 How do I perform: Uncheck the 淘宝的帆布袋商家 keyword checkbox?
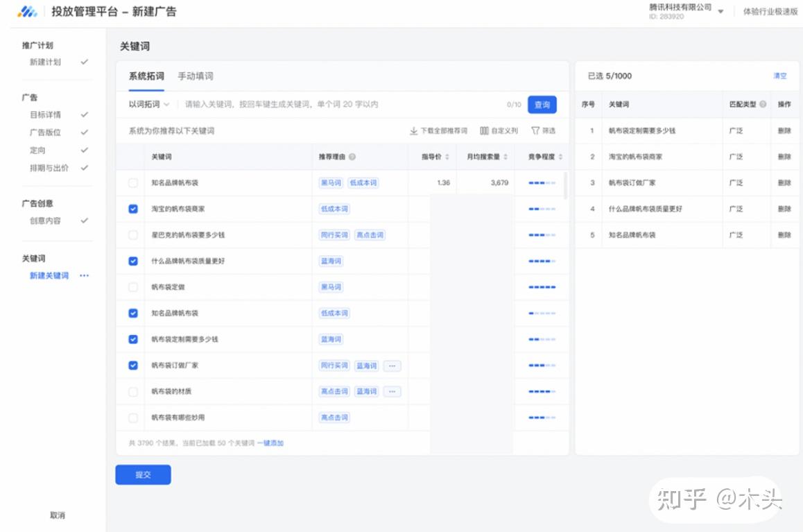pyautogui.click(x=133, y=209)
